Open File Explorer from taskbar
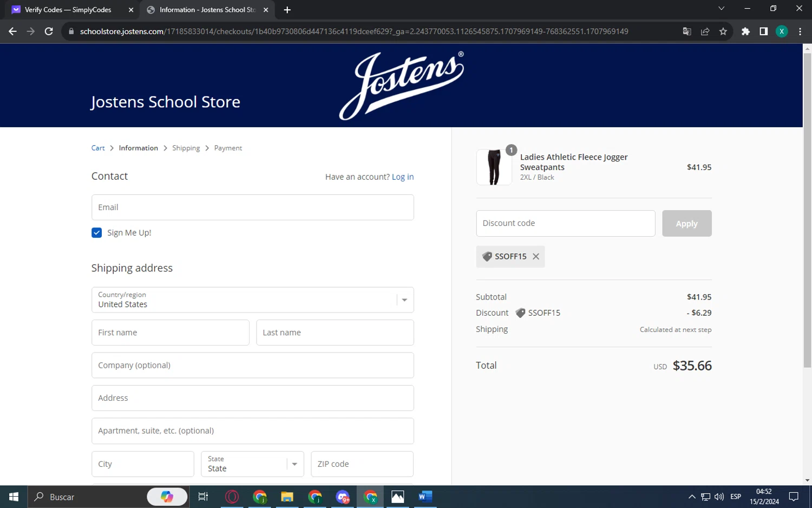This screenshot has height=508, width=812. click(x=287, y=497)
